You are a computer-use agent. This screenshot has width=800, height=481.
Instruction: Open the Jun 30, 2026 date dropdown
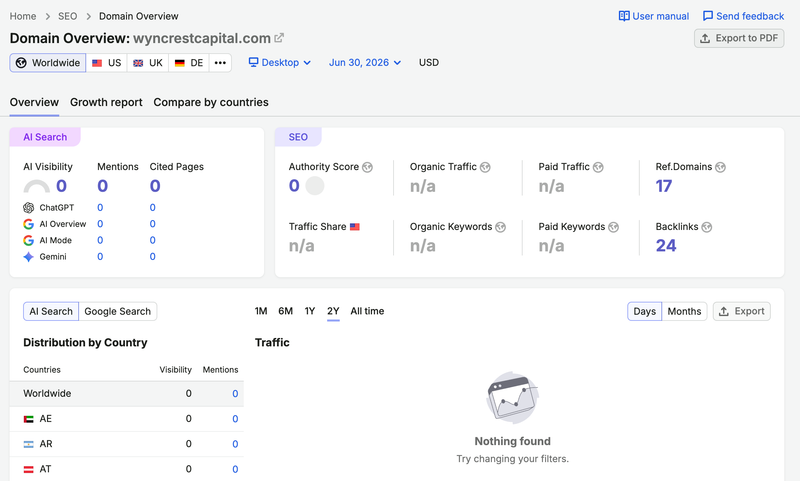[365, 62]
